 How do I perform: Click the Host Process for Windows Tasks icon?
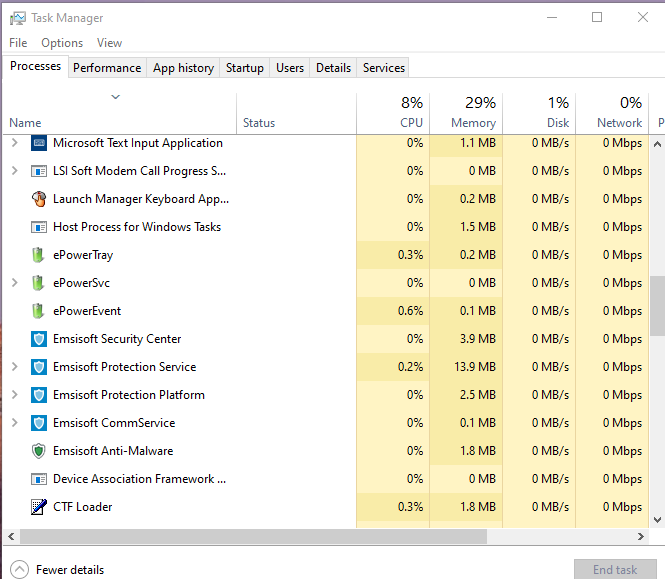(39, 227)
